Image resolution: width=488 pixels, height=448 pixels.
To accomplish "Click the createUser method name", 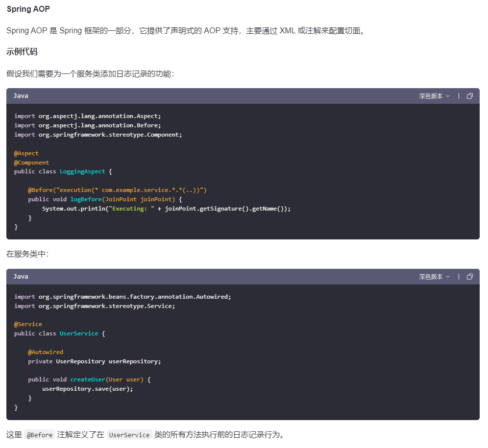I will tap(88, 379).
